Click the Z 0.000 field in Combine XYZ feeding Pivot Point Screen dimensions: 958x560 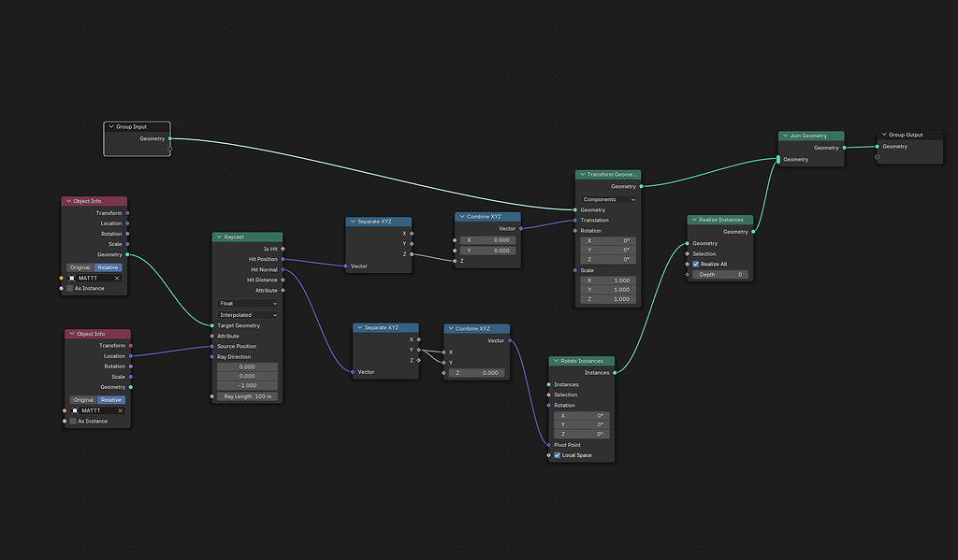tap(477, 372)
